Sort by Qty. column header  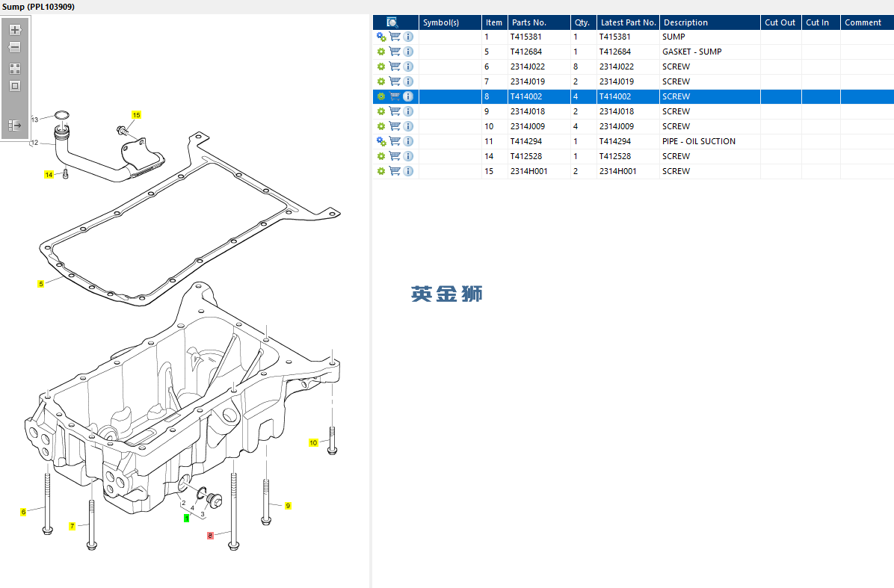[584, 22]
